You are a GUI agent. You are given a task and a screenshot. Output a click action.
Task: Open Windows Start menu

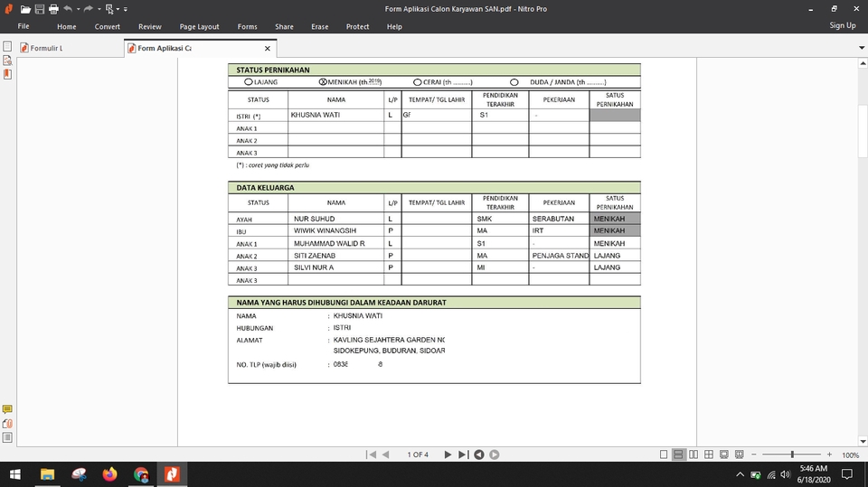(15, 474)
